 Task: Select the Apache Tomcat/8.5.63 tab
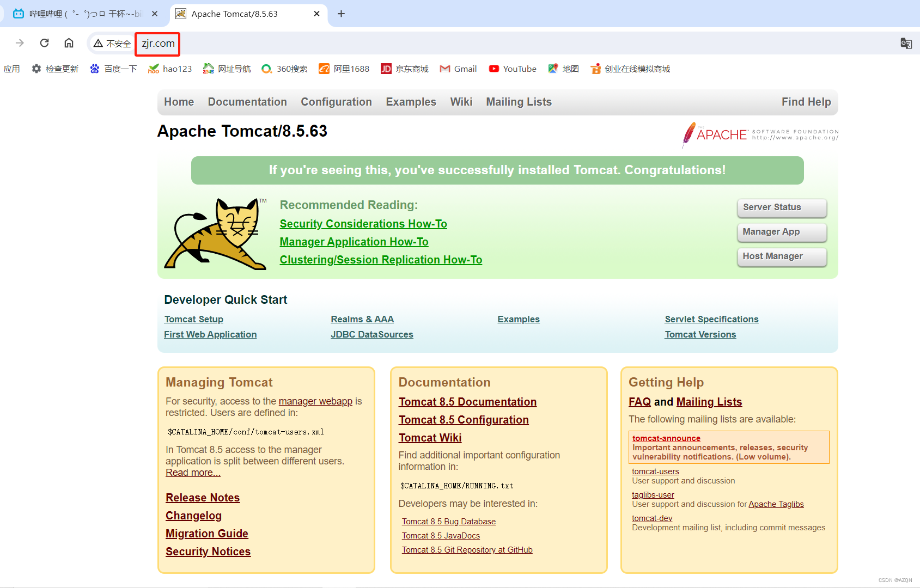(x=248, y=14)
